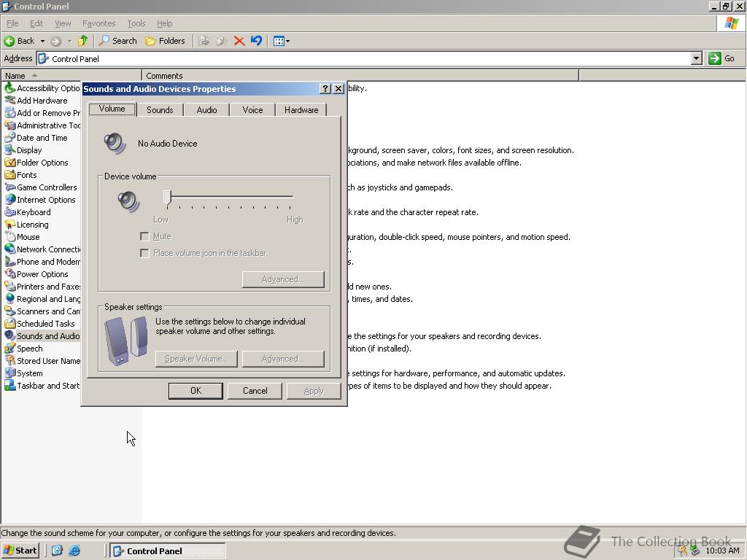The width and height of the screenshot is (747, 560).
Task: Open the Edit menu
Action: pos(36,23)
